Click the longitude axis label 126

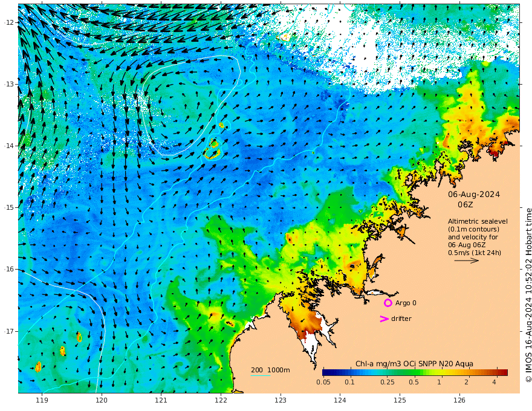tap(459, 400)
